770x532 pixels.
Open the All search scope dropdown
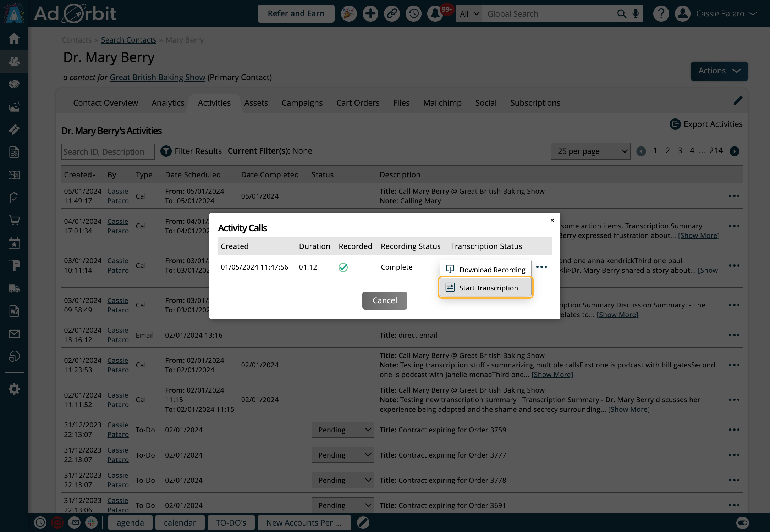(469, 13)
